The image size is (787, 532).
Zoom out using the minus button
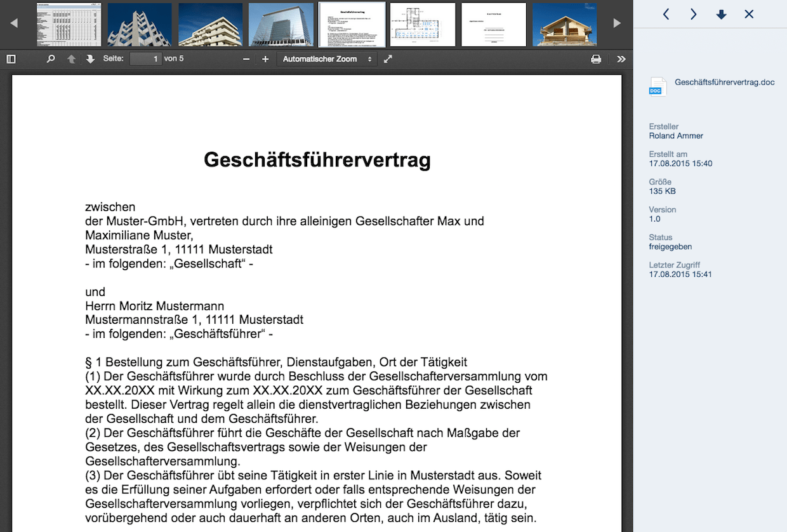(x=246, y=59)
